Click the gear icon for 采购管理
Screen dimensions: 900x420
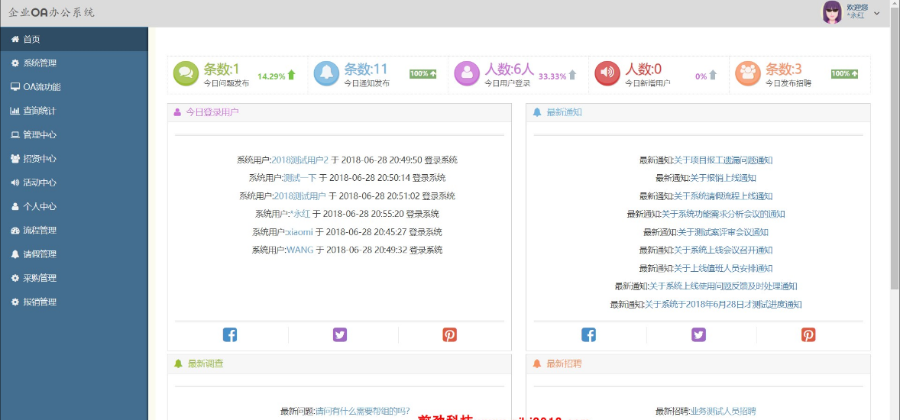click(x=15, y=278)
